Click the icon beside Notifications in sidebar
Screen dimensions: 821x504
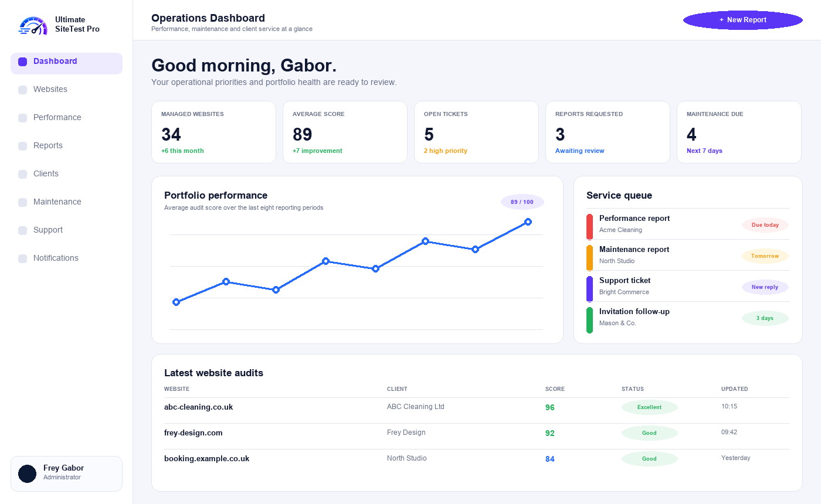point(23,258)
